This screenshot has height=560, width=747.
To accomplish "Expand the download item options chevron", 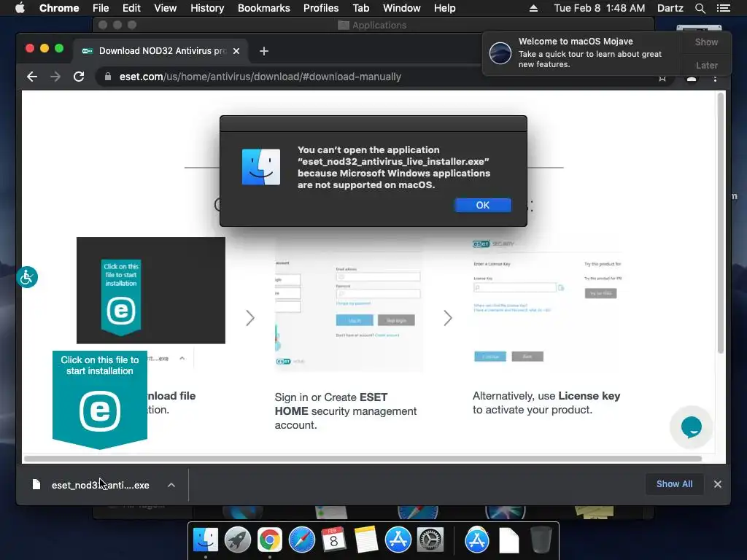I will [x=171, y=485].
